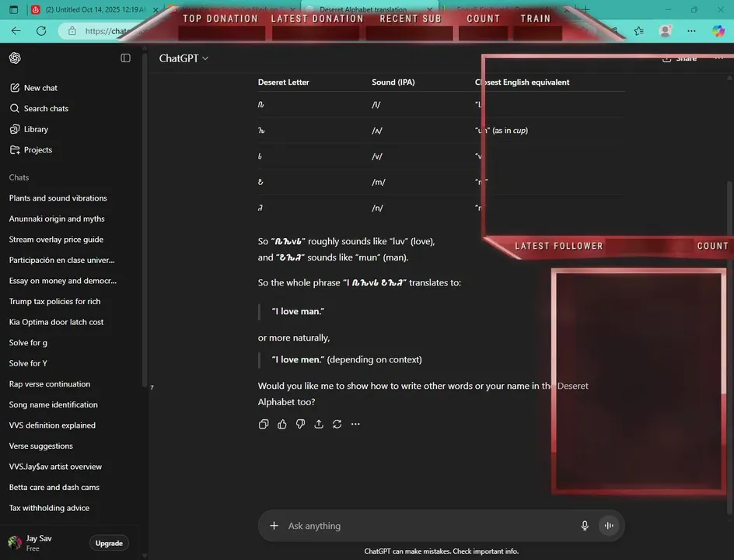734x560 pixels.
Task: Collapse the sidebar with the panel icon
Action: tap(125, 58)
